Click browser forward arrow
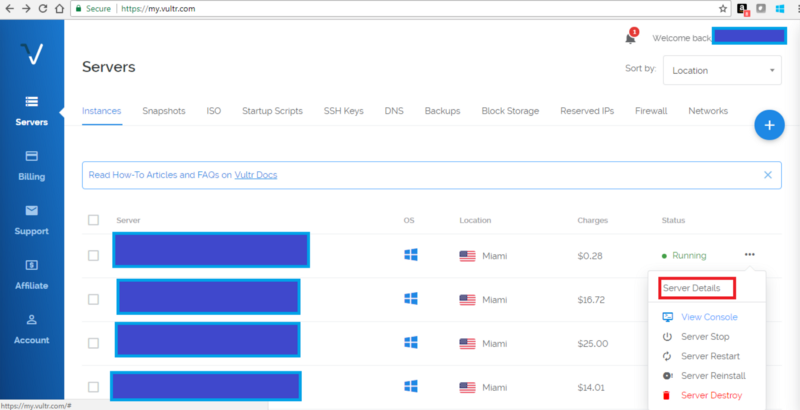 [x=27, y=9]
